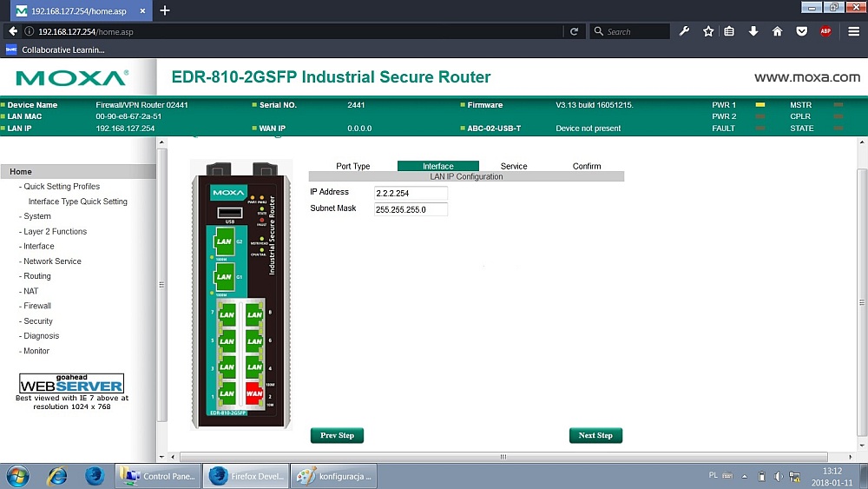The height and width of the screenshot is (489, 868).
Task: Click LAN port 1 on router image
Action: click(x=227, y=393)
